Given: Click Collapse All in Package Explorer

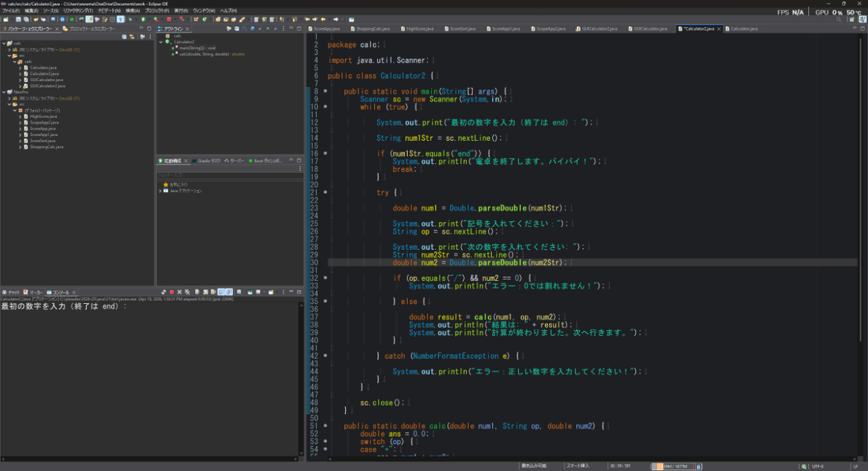Looking at the screenshot, I should (124, 36).
